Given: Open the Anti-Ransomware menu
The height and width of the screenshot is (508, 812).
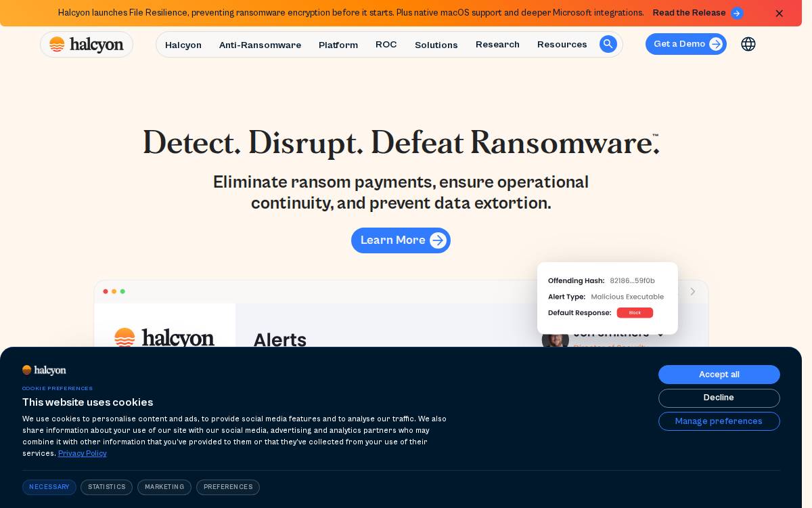Looking at the screenshot, I should (260, 45).
